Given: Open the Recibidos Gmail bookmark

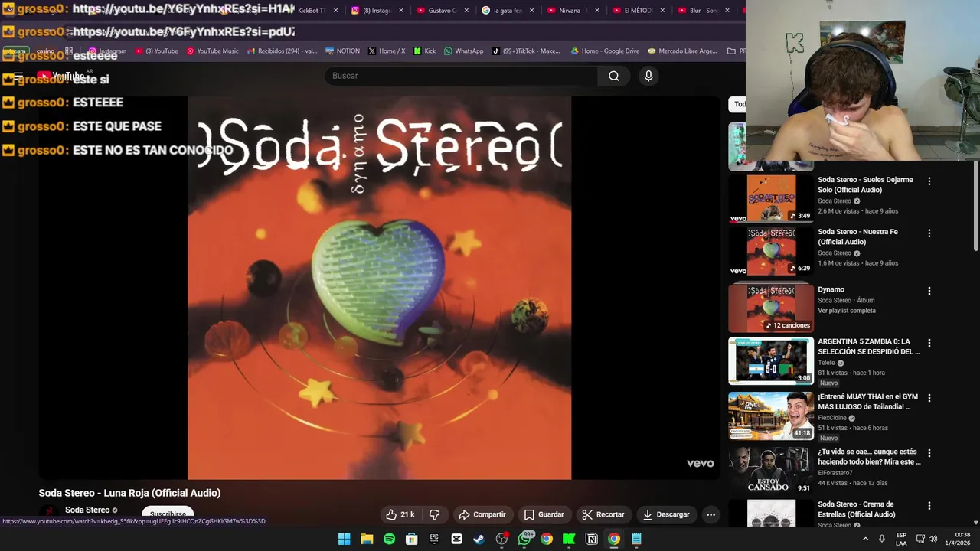Looking at the screenshot, I should coord(282,51).
